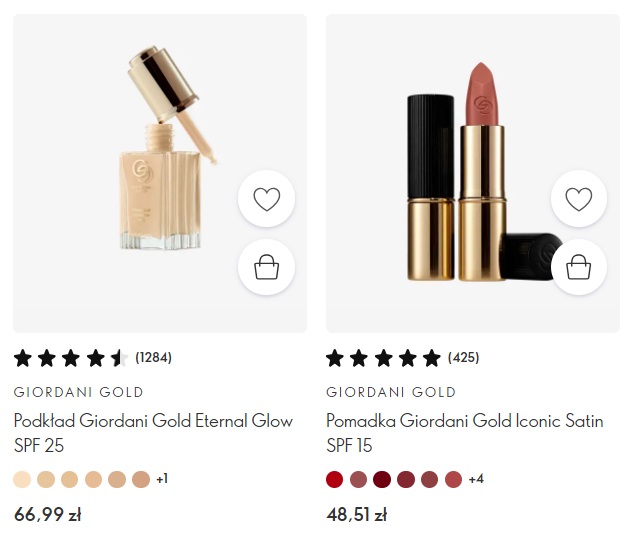This screenshot has width=639, height=547.
Task: Pick the third dark burgundy lipstick swatch
Action: click(x=382, y=479)
